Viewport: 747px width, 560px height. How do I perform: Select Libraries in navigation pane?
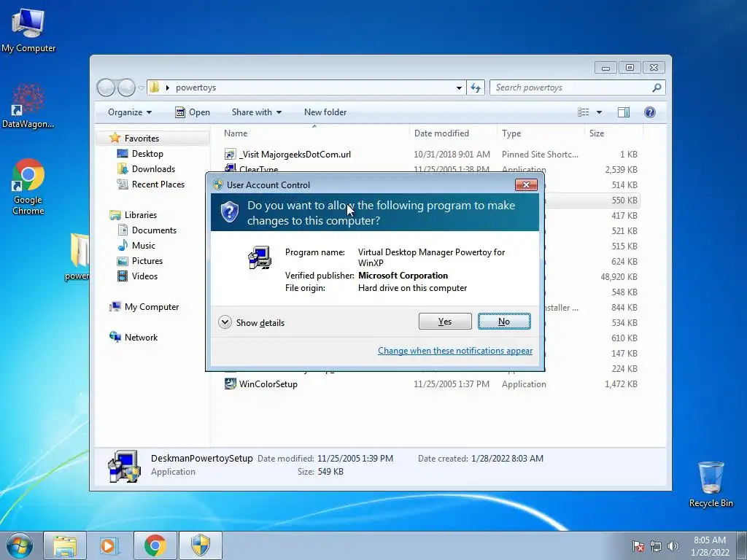(x=141, y=215)
